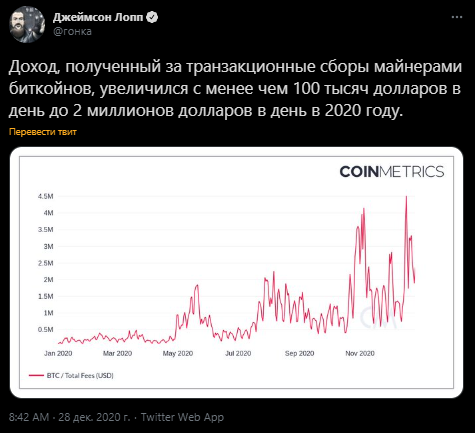This screenshot has width=475, height=433.
Task: Open the tweet's three-dot more menu
Action: pyautogui.click(x=456, y=17)
